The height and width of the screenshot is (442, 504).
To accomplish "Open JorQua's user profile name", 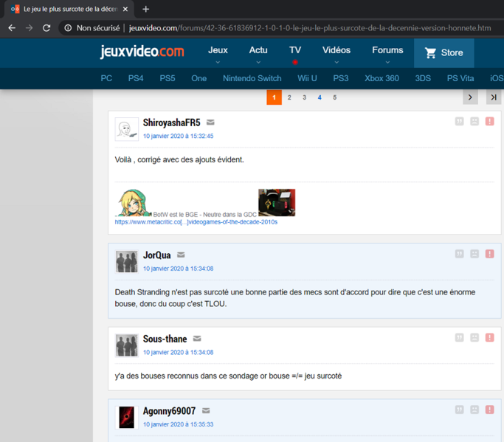I will (156, 255).
